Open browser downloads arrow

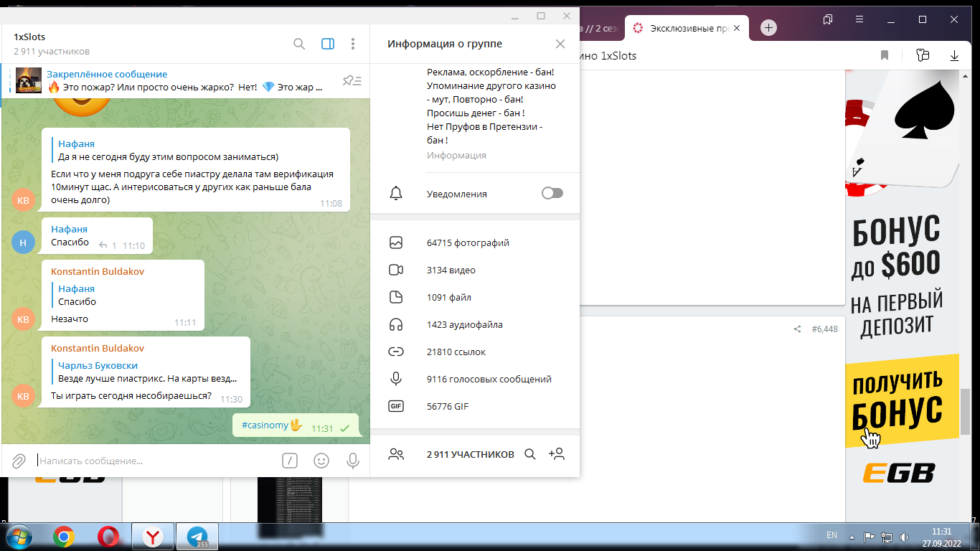(x=955, y=55)
